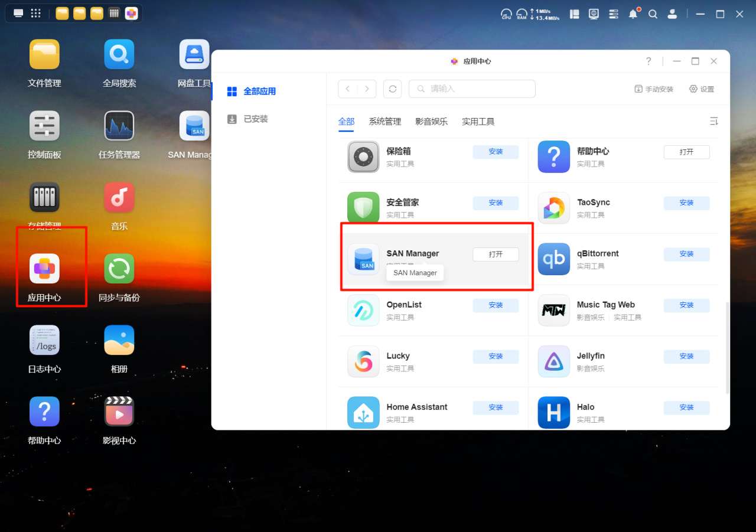Go back in 应用中心
Image resolution: width=756 pixels, height=532 pixels.
[348, 89]
